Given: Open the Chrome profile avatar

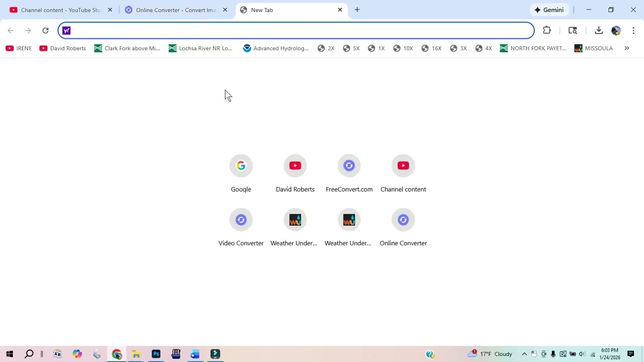Looking at the screenshot, I should (616, 31).
